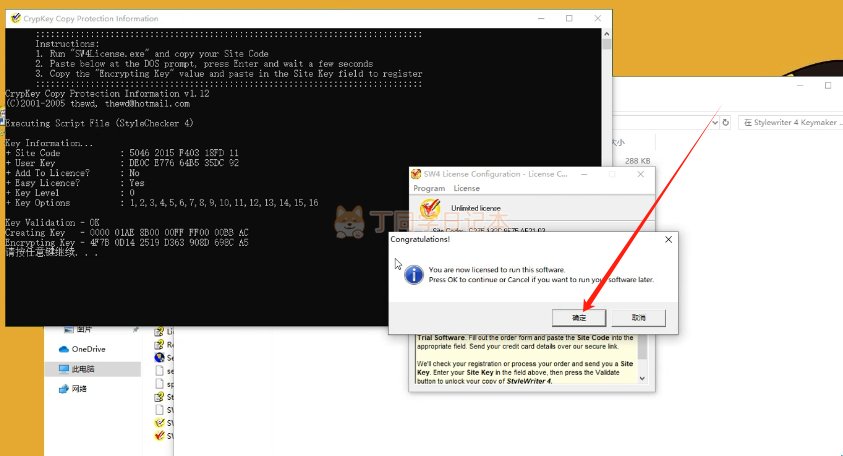
Task: Maximize the Explorer window
Action: pyautogui.click(x=828, y=85)
